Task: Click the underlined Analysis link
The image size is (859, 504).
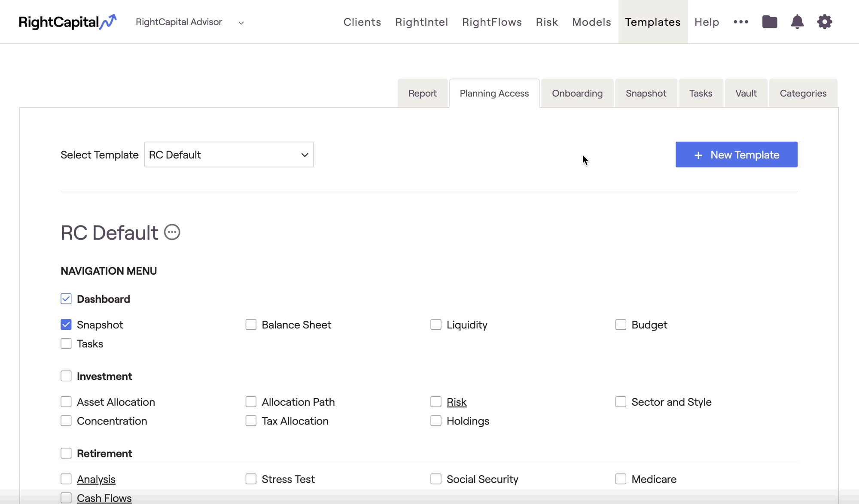Action: 96,479
